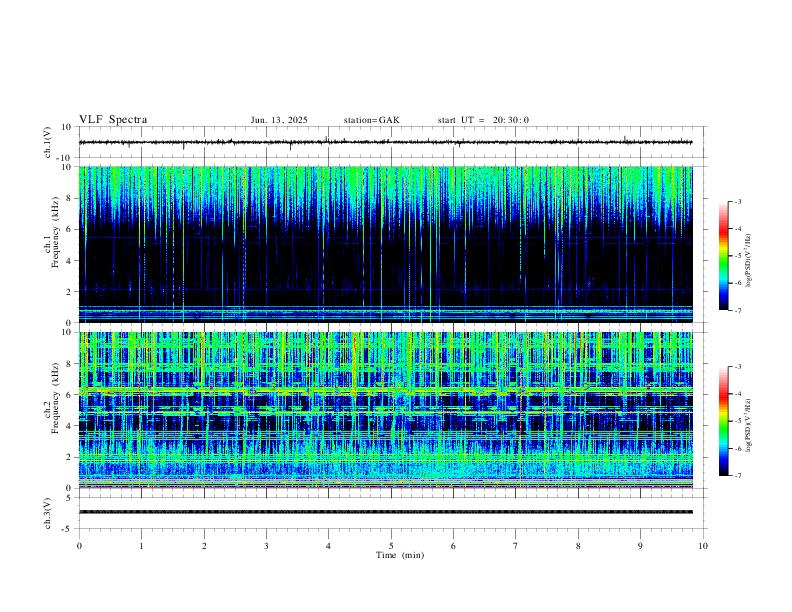Click the '-5' tick on ch.1 colorbar

tap(738, 256)
